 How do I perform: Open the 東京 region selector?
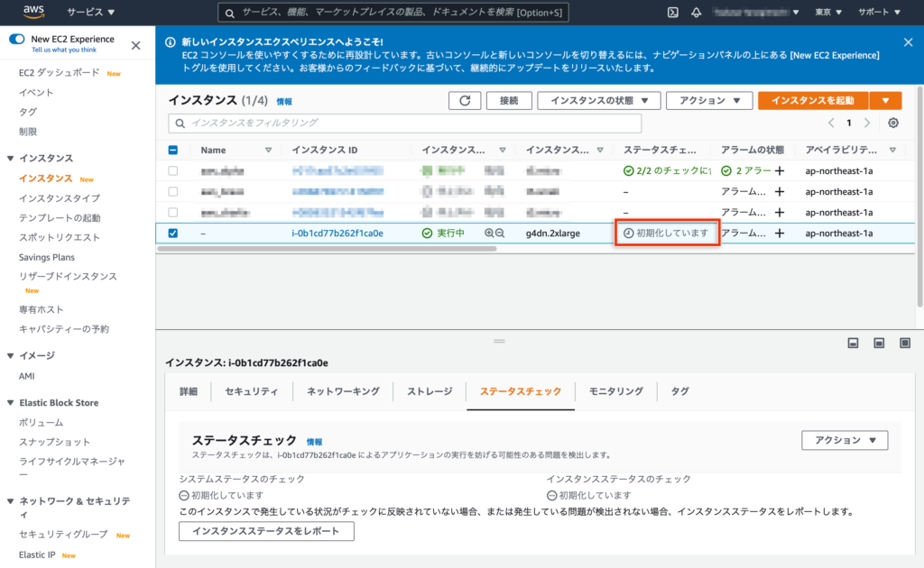828,12
